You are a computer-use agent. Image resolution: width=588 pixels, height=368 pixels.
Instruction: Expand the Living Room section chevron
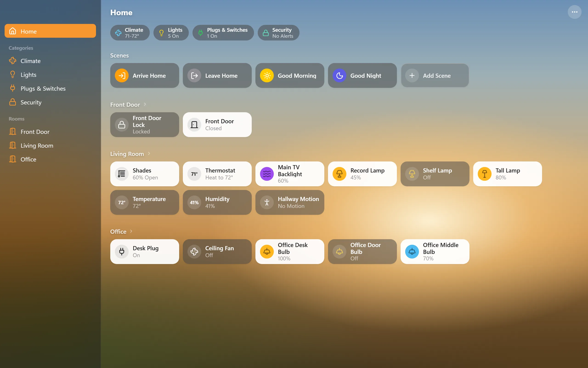coord(149,153)
